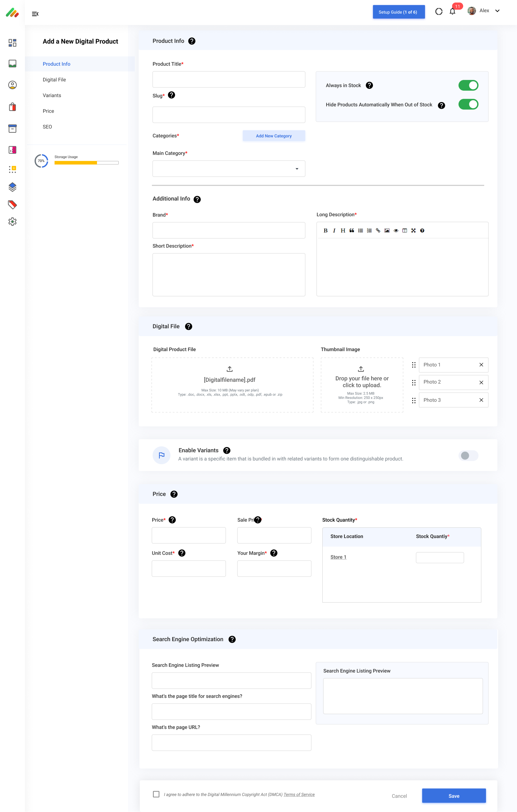Remove Photo 2 from thumbnail list
The width and height of the screenshot is (517, 812).
481,382
